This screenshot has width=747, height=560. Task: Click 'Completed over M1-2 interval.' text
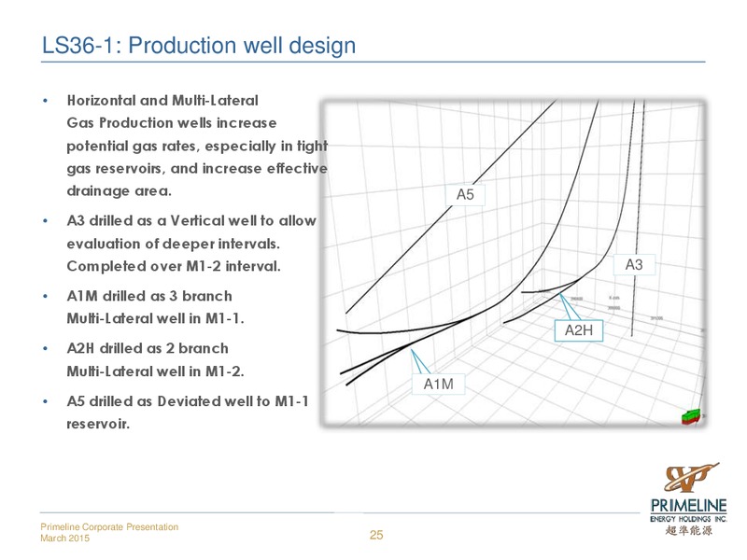pos(174,266)
